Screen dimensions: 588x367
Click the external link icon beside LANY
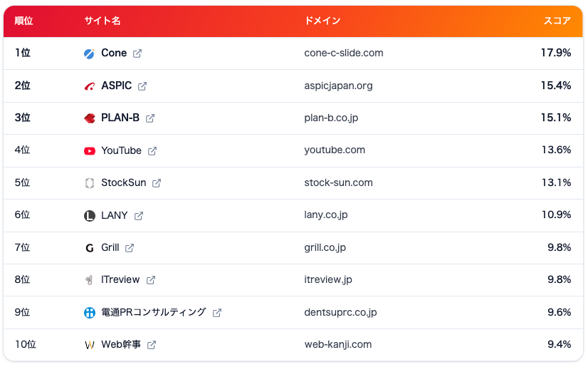click(139, 216)
